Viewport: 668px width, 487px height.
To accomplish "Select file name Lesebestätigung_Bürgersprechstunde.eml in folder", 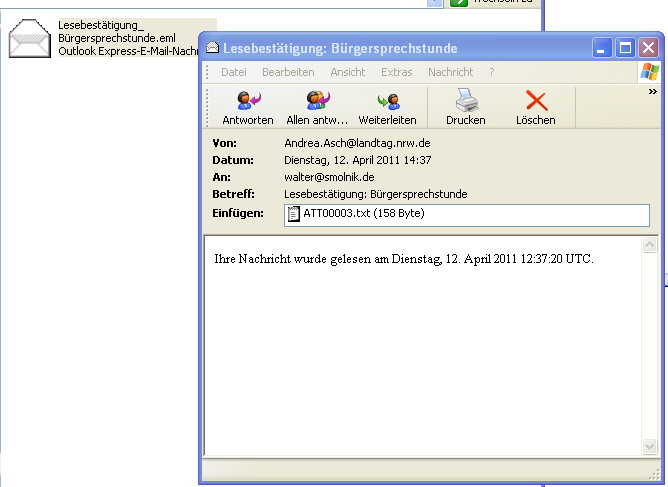I will coord(117,32).
